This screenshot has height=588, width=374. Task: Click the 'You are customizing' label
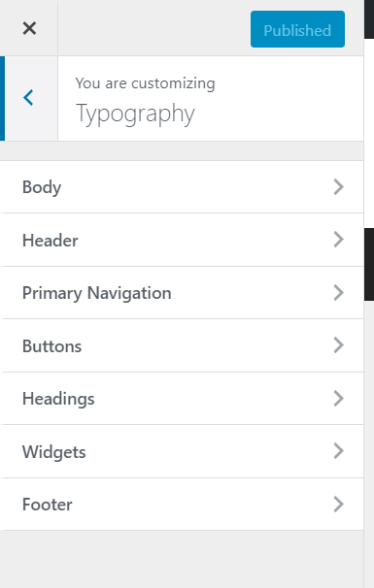[145, 82]
